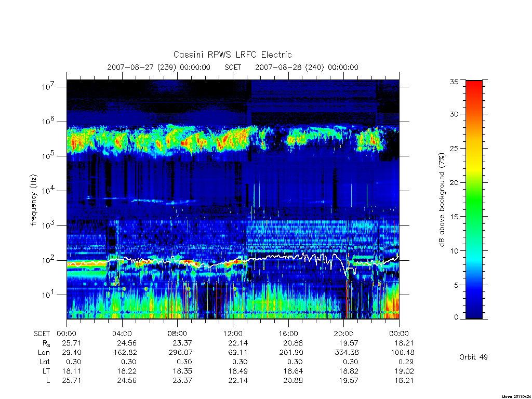
Task: Click the Rs row value 24.56
Action: [x=127, y=343]
